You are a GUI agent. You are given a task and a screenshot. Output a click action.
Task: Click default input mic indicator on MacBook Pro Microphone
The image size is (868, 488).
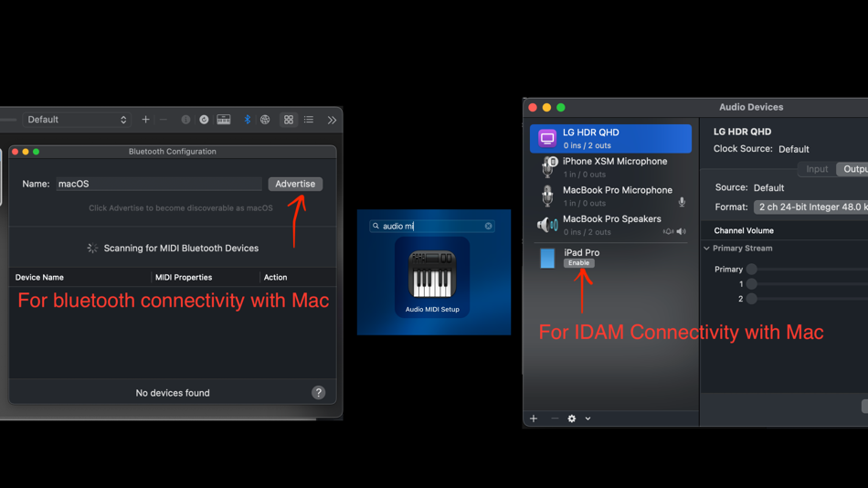(x=682, y=202)
